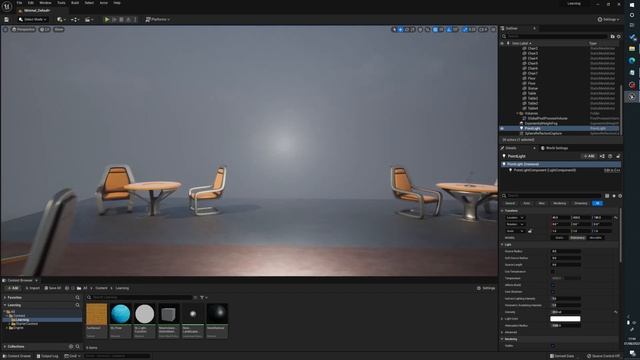
Task: Set Mobility to Movable
Action: tap(595, 238)
